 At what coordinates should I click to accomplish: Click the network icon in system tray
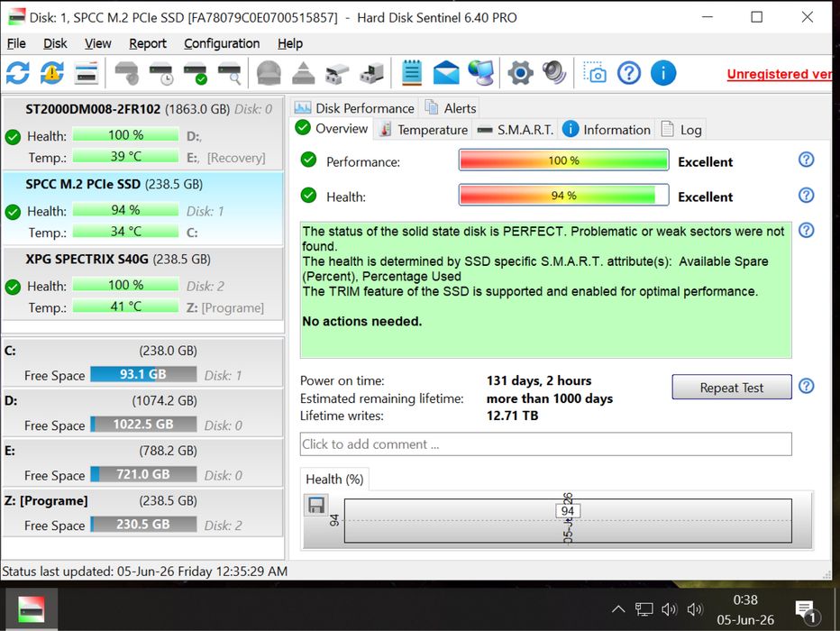[644, 609]
